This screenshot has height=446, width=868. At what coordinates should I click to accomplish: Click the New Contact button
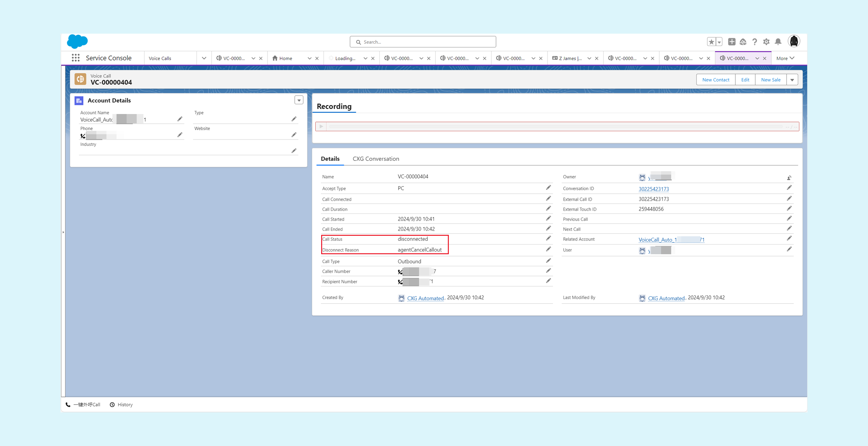(x=716, y=80)
